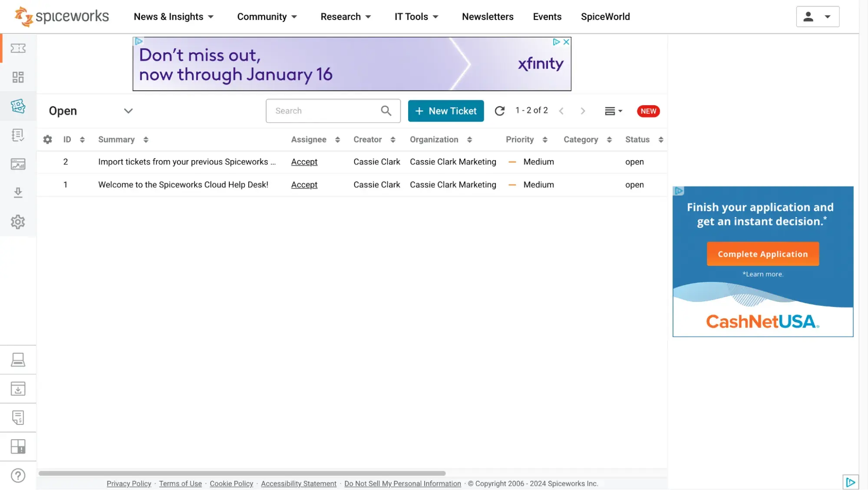Click the reports/document icon in sidebar
868x490 pixels.
click(18, 164)
